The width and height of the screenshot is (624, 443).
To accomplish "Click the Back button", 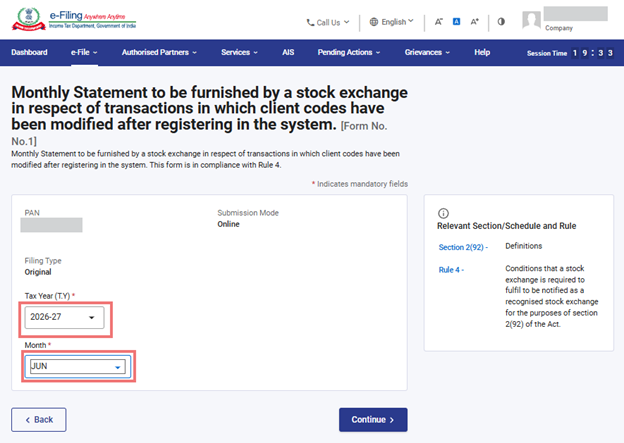I will [39, 419].
